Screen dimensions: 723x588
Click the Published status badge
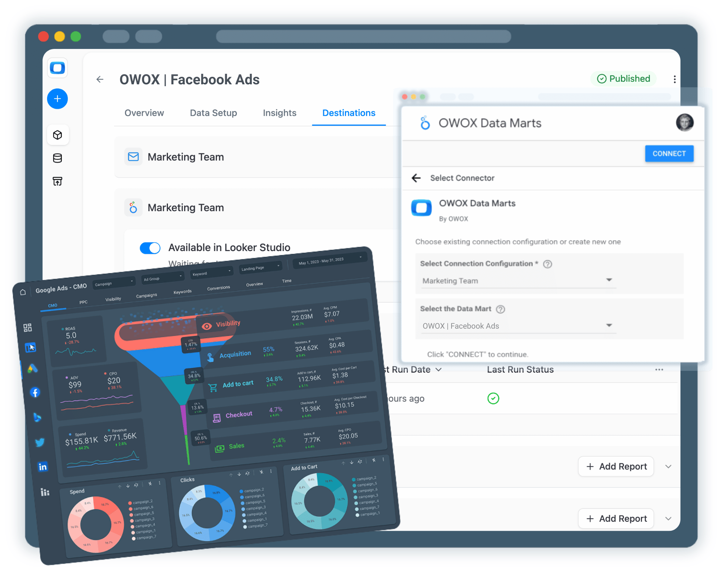pyautogui.click(x=623, y=79)
